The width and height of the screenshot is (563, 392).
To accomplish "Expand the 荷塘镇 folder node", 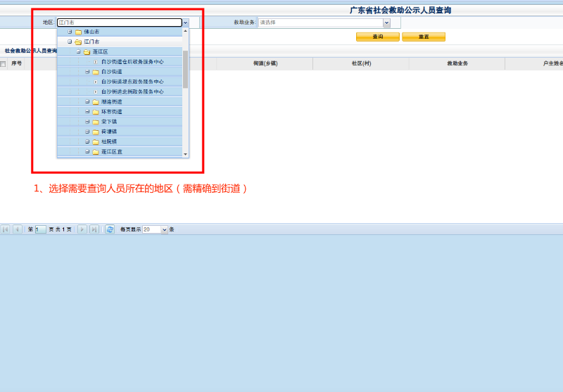I will (x=87, y=132).
